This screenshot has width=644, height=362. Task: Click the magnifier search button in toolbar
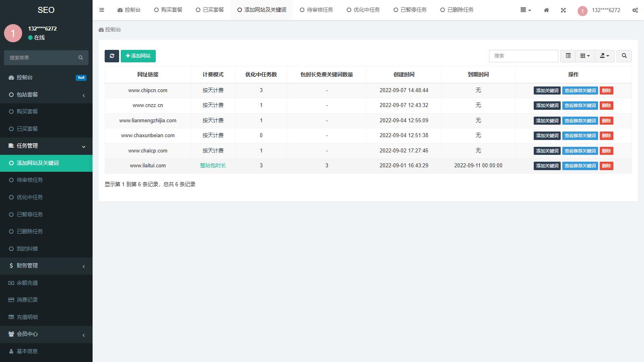pyautogui.click(x=624, y=56)
